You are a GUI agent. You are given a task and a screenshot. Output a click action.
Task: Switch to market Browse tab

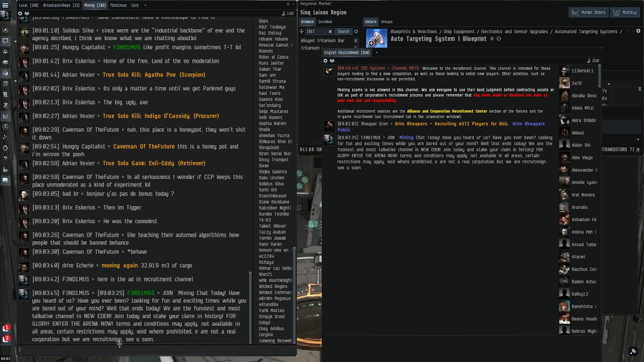tap(307, 22)
